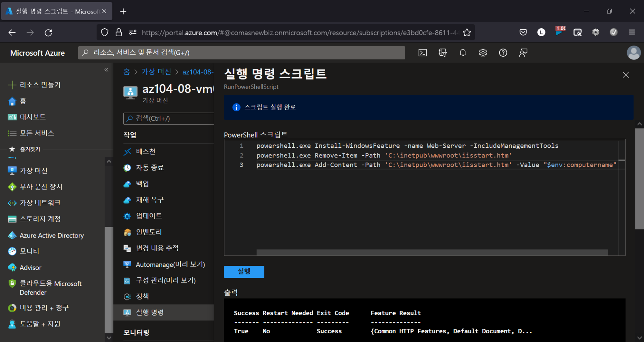This screenshot has width=644, height=342.
Task: Open Azure portal settings gear
Action: (x=483, y=53)
